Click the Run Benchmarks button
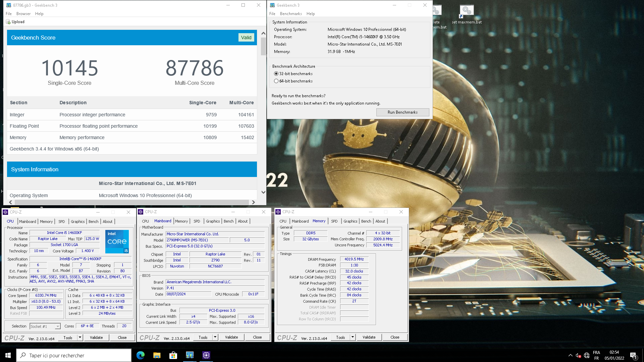The height and width of the screenshot is (362, 644). click(x=402, y=112)
